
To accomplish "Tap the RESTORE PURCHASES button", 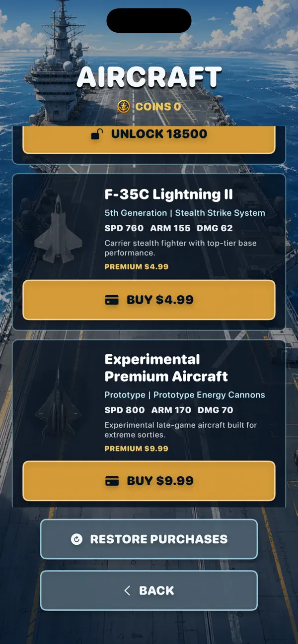I will (149, 539).
